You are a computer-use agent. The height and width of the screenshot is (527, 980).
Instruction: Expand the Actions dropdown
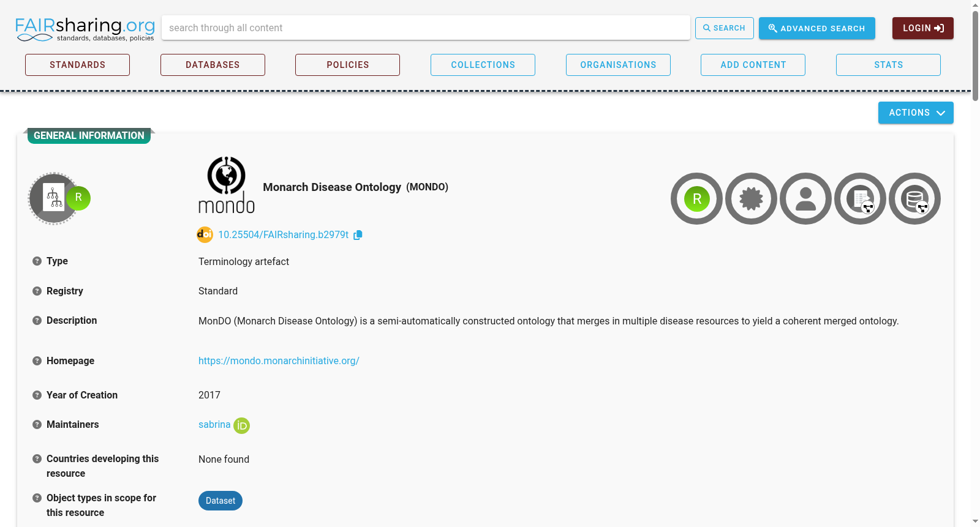point(916,113)
